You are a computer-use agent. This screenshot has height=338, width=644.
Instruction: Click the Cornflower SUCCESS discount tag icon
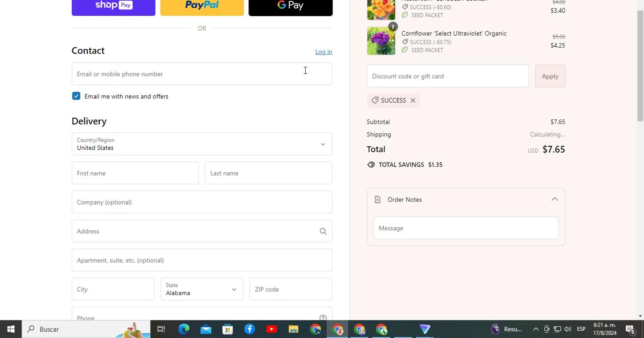pos(404,42)
